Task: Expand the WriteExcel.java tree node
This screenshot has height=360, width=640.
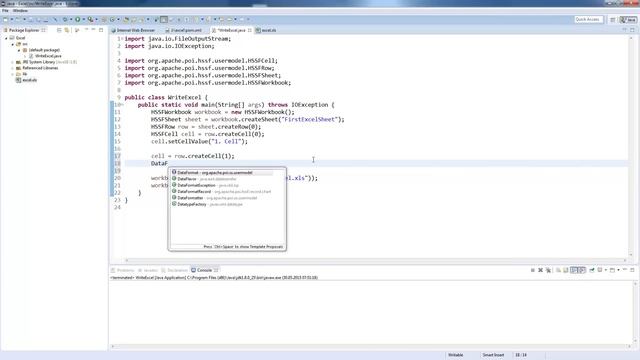Action: click(x=25, y=56)
